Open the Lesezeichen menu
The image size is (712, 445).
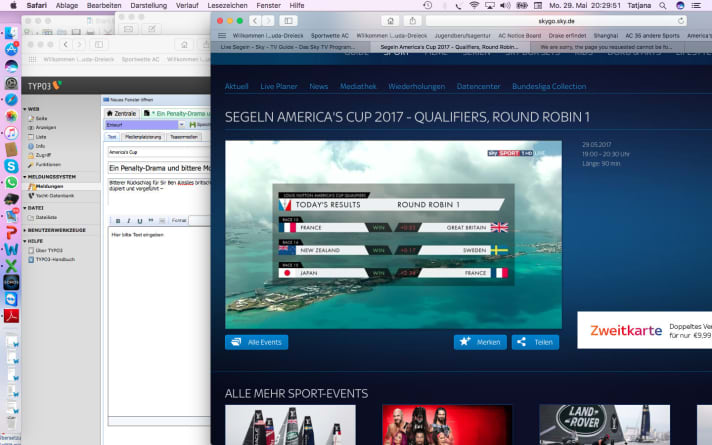227,5
